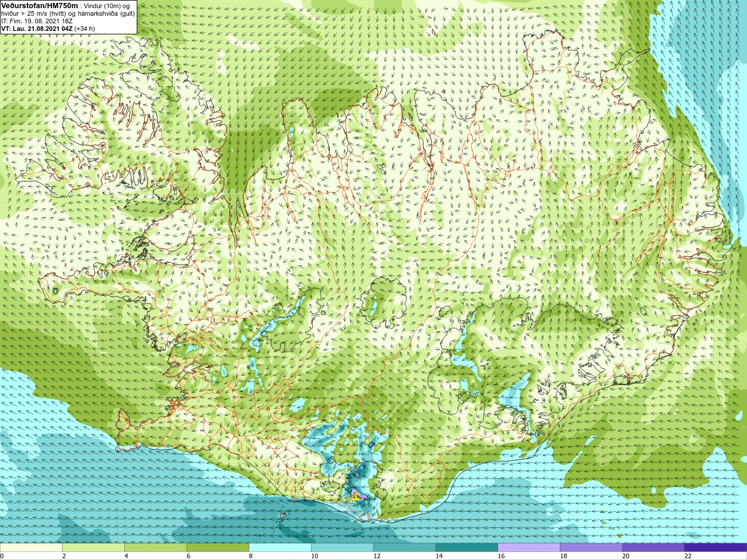Select the 0–2 m/s pale yellow swatch

click(x=31, y=548)
